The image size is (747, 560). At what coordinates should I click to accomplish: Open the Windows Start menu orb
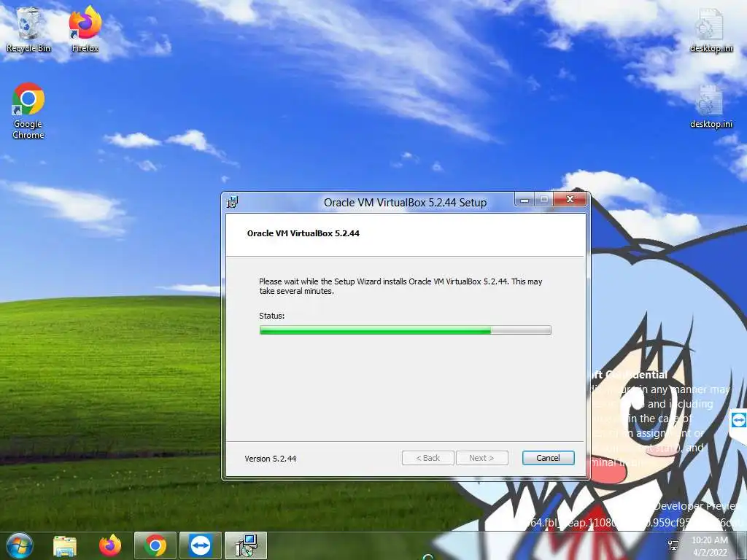coord(20,545)
